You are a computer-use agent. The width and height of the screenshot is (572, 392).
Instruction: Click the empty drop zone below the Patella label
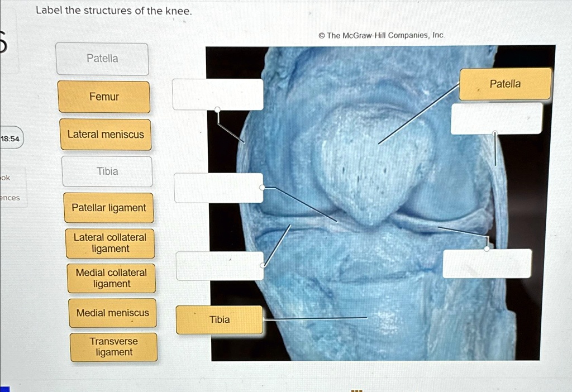click(496, 118)
